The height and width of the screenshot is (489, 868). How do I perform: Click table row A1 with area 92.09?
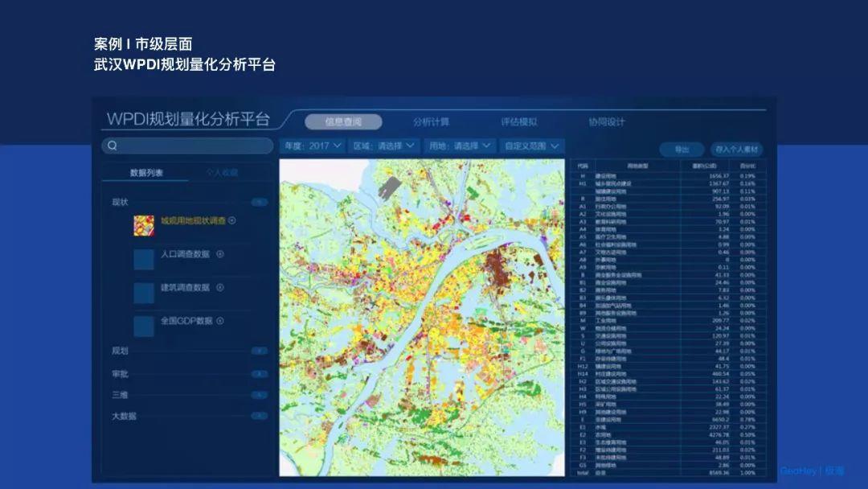669,206
